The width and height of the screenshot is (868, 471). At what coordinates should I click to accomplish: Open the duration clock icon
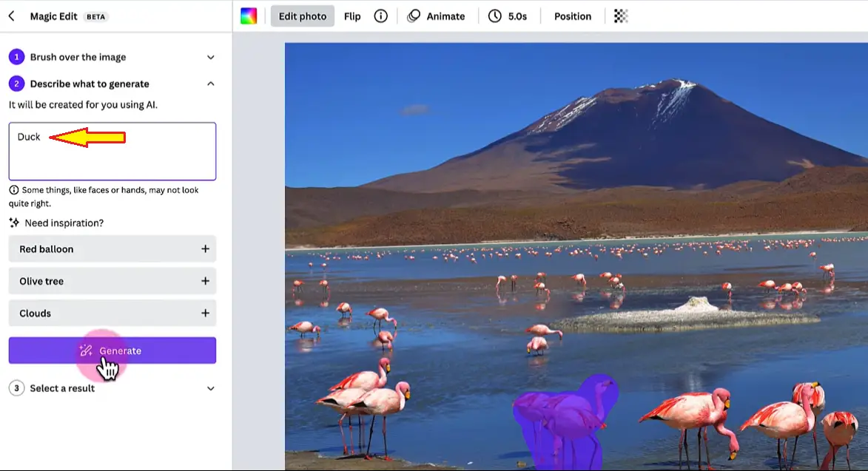pyautogui.click(x=496, y=16)
